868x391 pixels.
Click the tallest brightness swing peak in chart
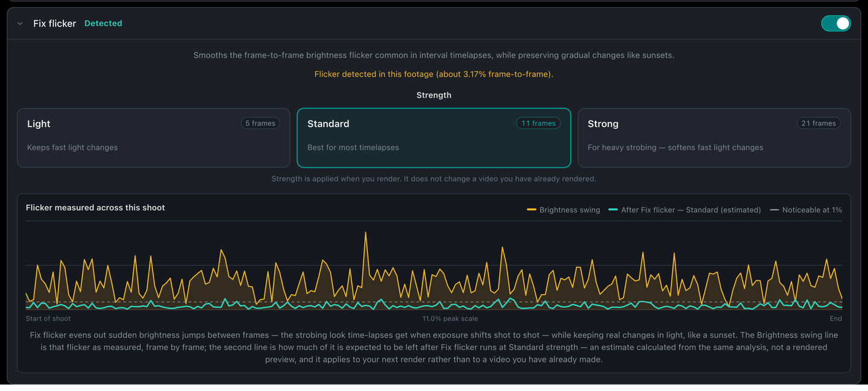(365, 234)
